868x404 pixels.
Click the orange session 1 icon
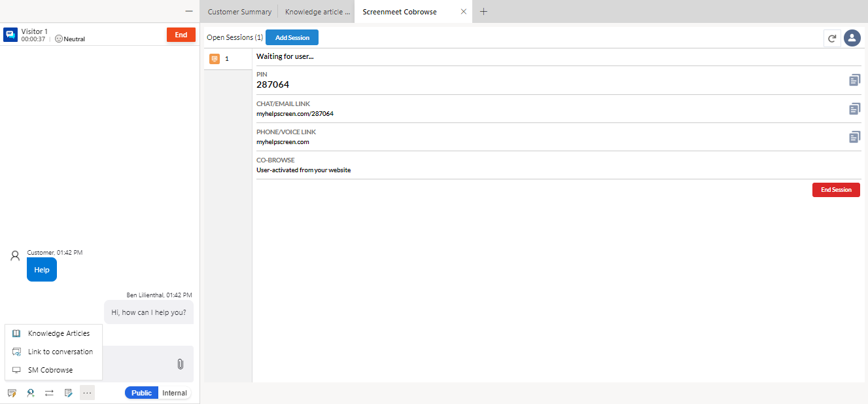click(214, 59)
